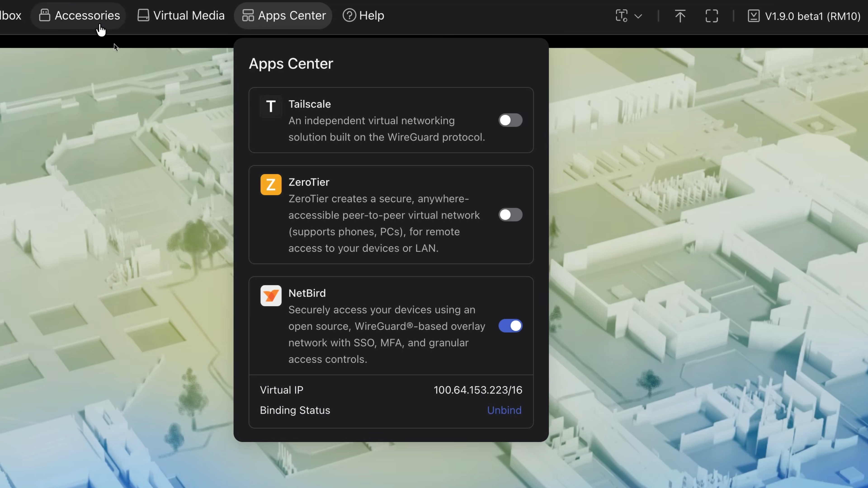The image size is (868, 488).
Task: Expand the dropdown arrow beside text recognition icon
Action: click(638, 16)
